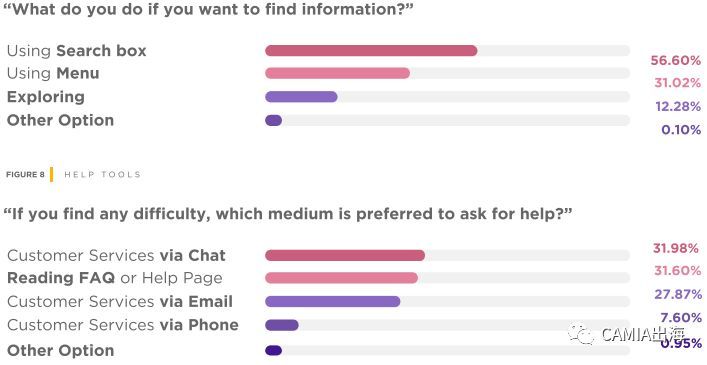Click the Customer Services via Phone bar

click(281, 325)
